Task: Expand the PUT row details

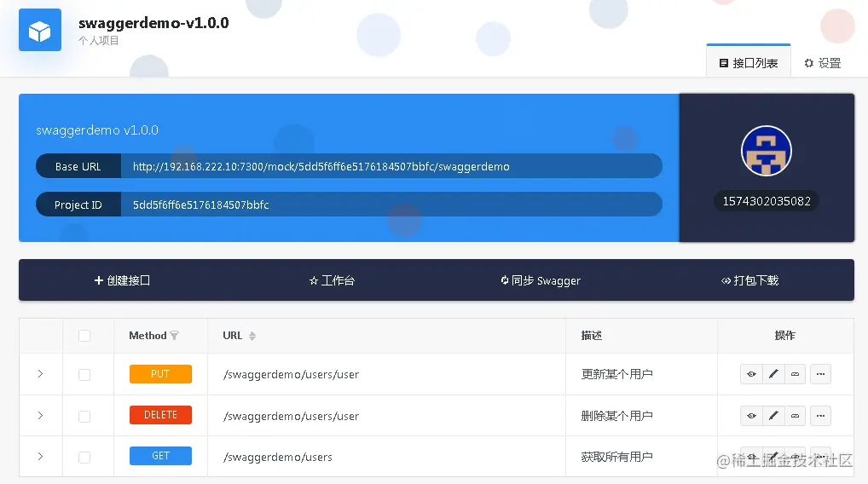Action: pyautogui.click(x=40, y=374)
